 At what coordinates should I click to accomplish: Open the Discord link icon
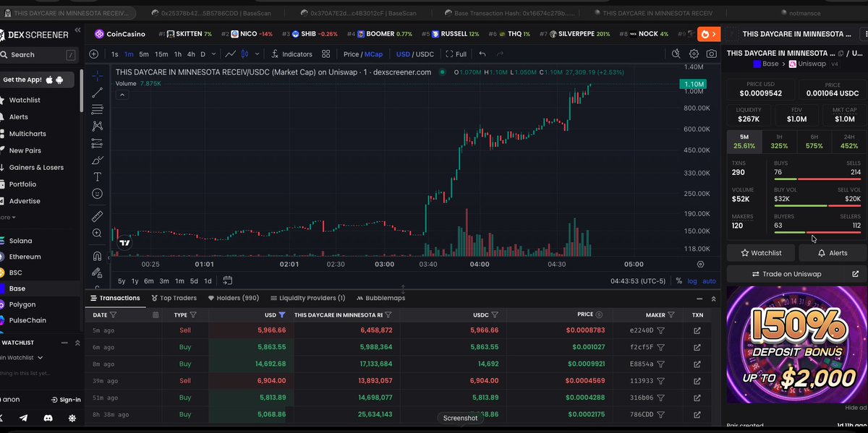(48, 418)
